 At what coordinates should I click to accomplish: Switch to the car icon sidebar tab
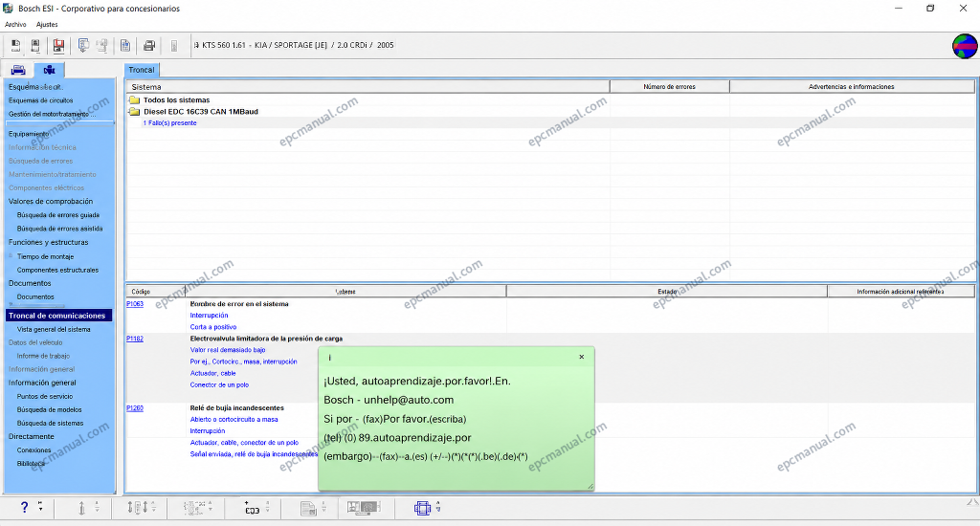[x=18, y=70]
